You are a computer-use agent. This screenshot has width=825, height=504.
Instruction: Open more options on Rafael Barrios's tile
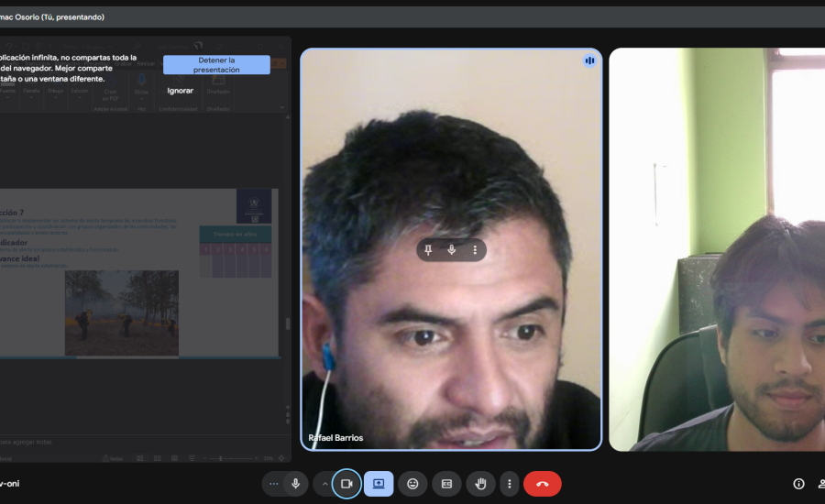click(x=475, y=250)
